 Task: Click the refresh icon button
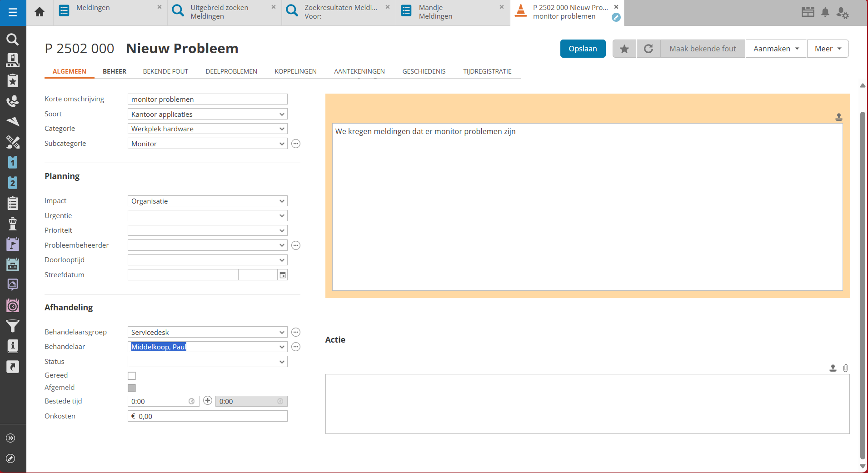point(649,49)
